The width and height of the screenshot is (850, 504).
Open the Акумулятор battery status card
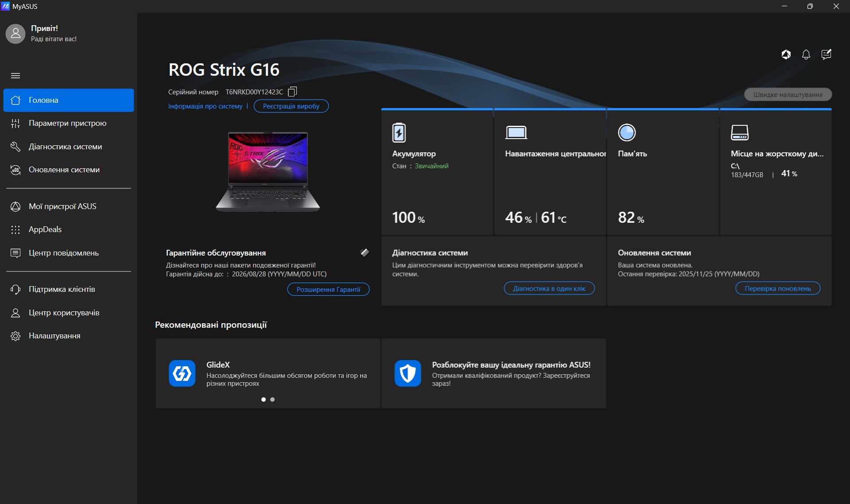[x=437, y=173]
